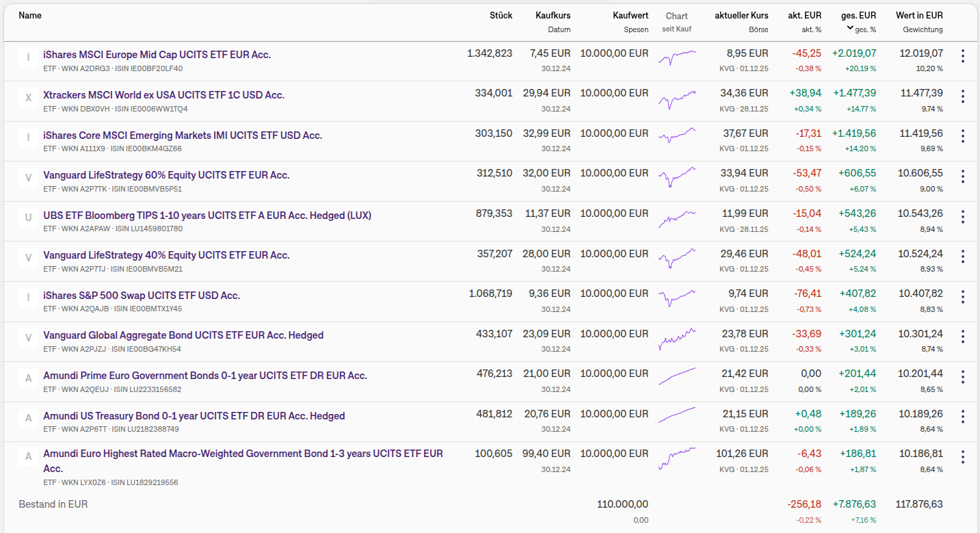Open options menu for Amundi US Treasury Bond
980x533 pixels.
click(x=963, y=417)
